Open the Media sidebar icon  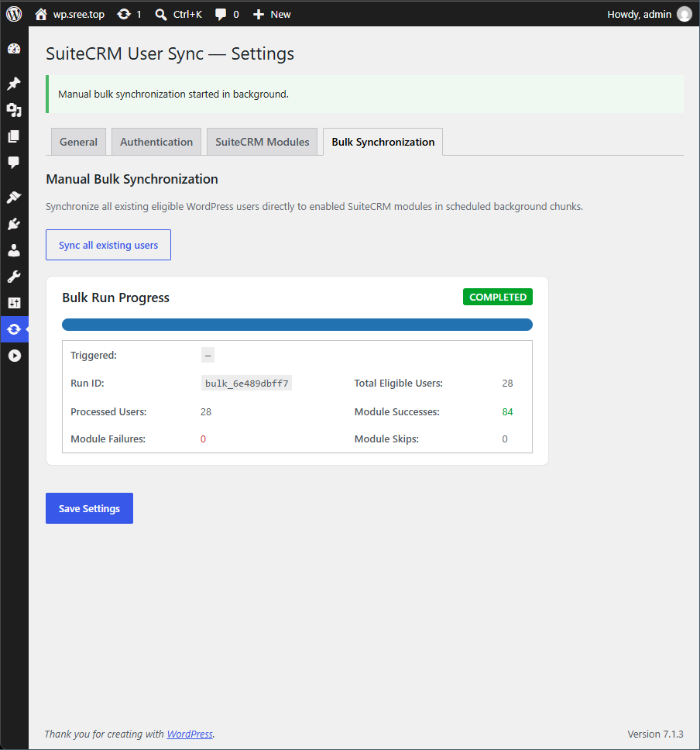coord(14,110)
